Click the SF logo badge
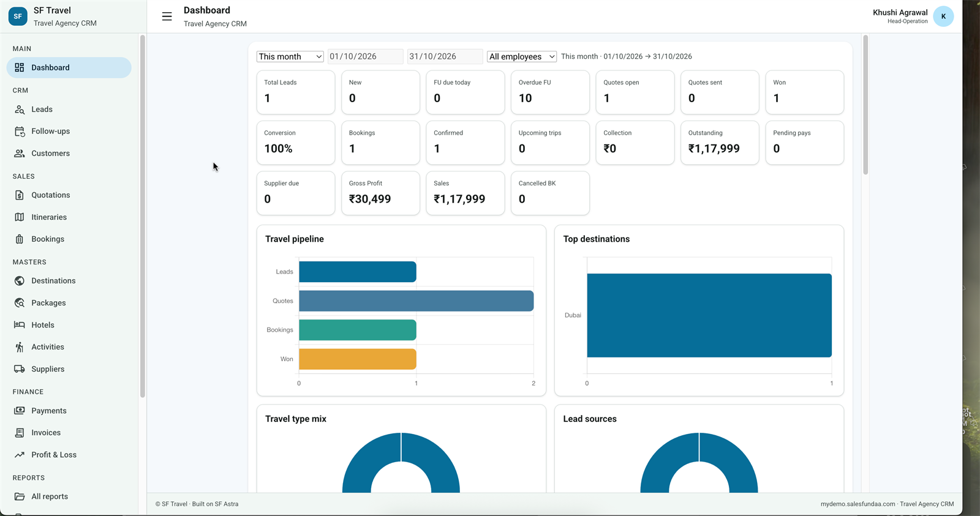980x516 pixels. (x=18, y=17)
